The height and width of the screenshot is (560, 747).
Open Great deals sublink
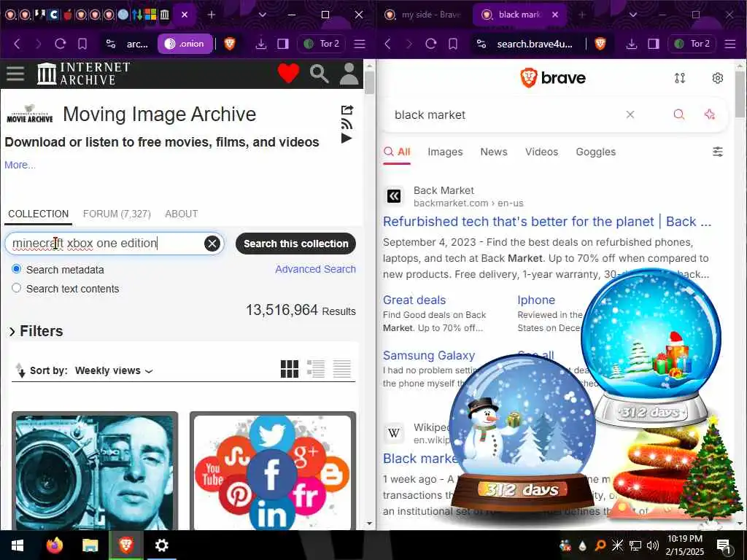tap(414, 300)
